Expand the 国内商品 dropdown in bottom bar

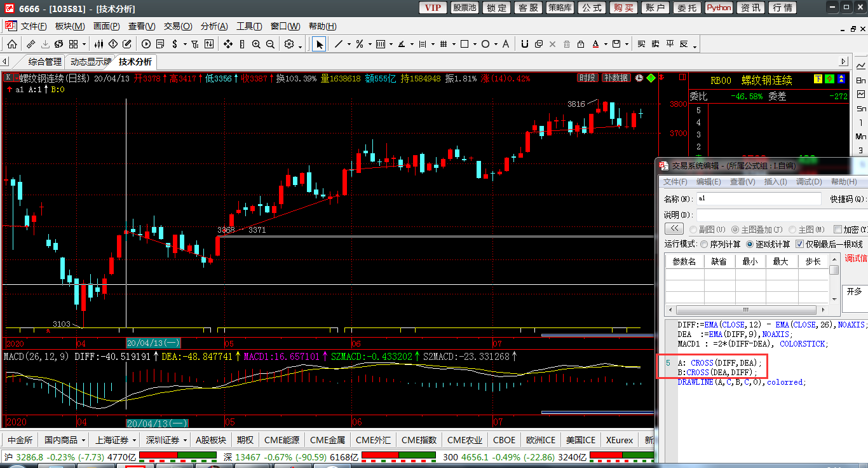83,440
